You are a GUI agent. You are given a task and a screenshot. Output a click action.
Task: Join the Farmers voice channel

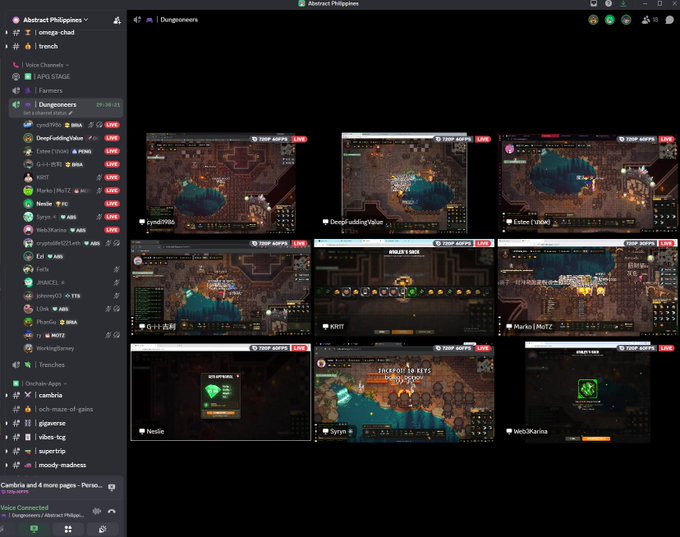[x=65, y=91]
